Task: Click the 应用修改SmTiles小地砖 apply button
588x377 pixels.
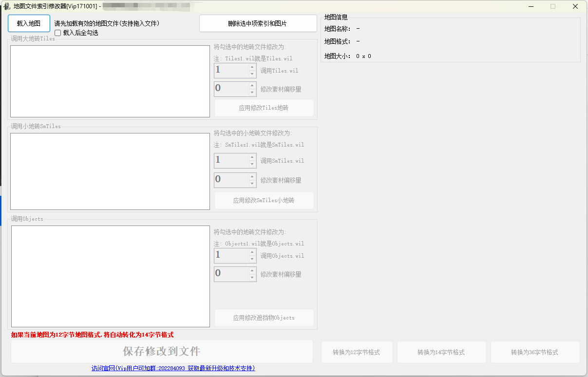Action: [264, 200]
